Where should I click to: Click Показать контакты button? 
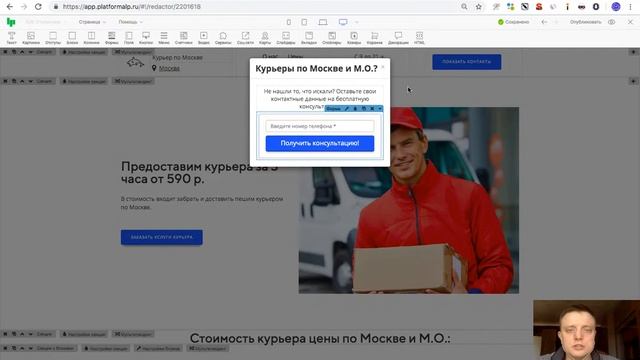(467, 62)
